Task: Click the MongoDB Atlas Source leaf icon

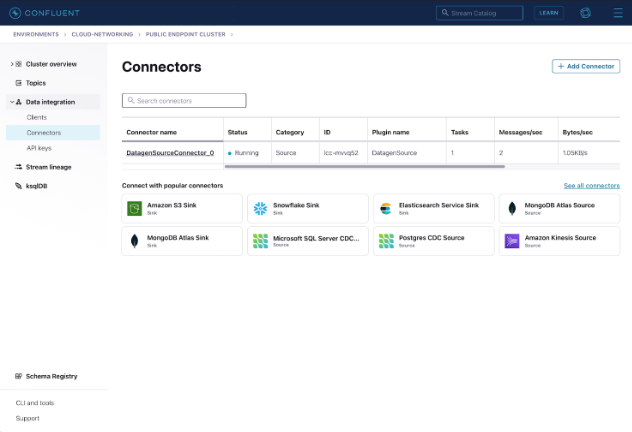Action: click(x=512, y=208)
